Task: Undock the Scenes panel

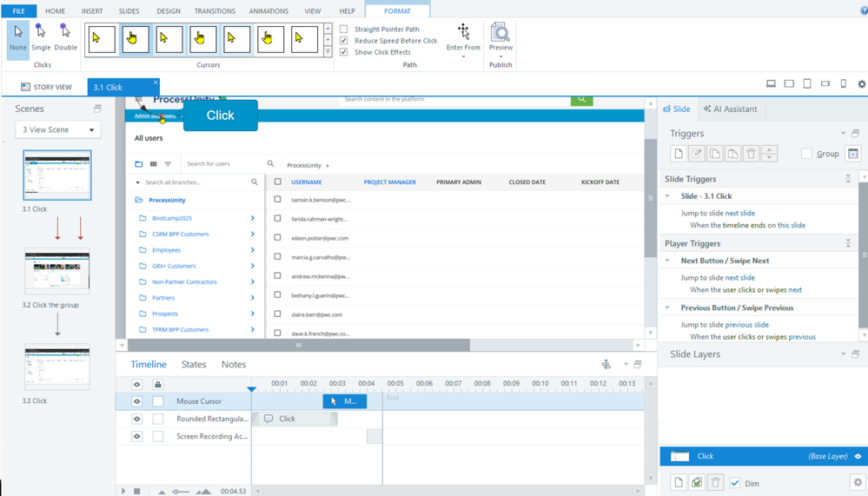Action: coord(97,109)
